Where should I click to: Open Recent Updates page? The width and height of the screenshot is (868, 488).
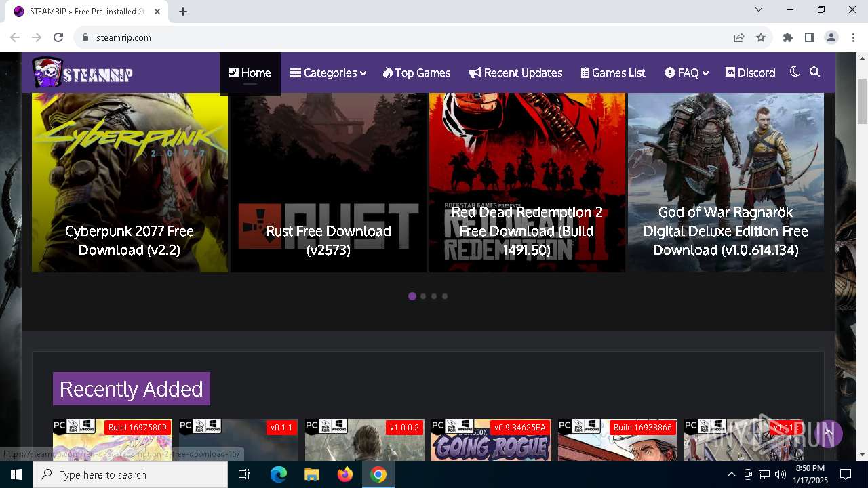[515, 73]
